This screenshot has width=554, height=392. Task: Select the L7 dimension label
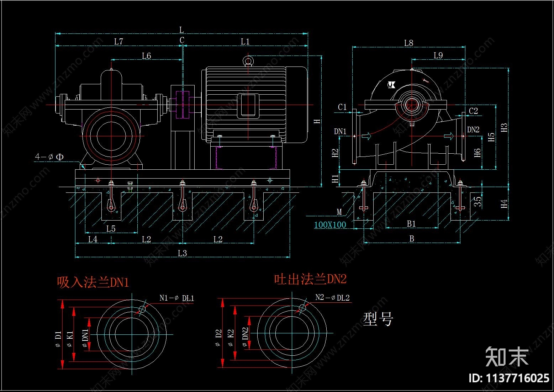tap(119, 42)
